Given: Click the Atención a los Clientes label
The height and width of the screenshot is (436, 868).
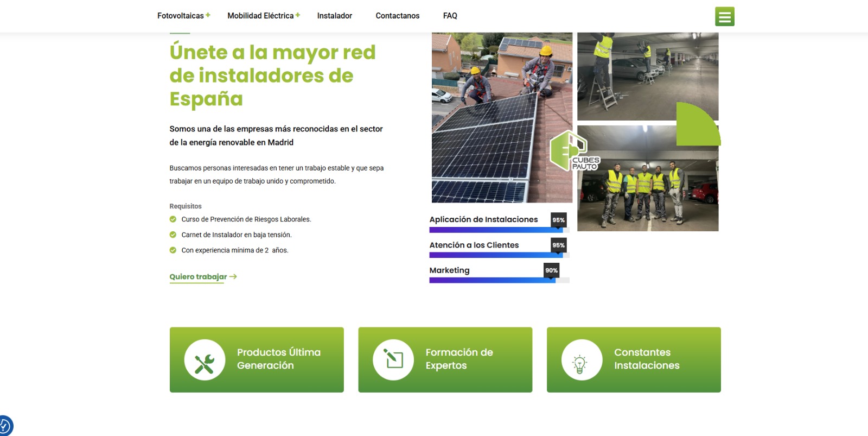Looking at the screenshot, I should (x=474, y=245).
